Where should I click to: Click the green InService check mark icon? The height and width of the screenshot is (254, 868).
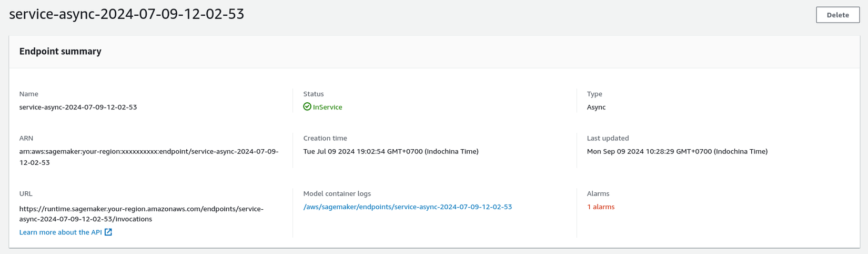(307, 107)
